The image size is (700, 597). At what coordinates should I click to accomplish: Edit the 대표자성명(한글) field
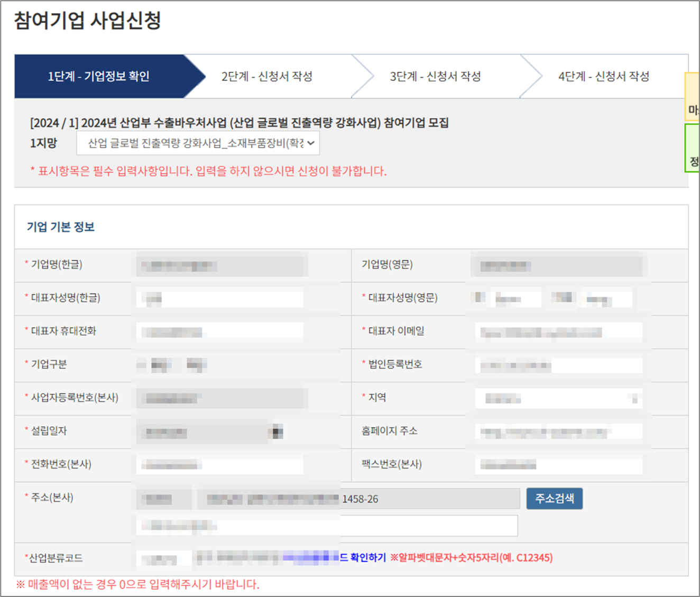[x=220, y=299]
